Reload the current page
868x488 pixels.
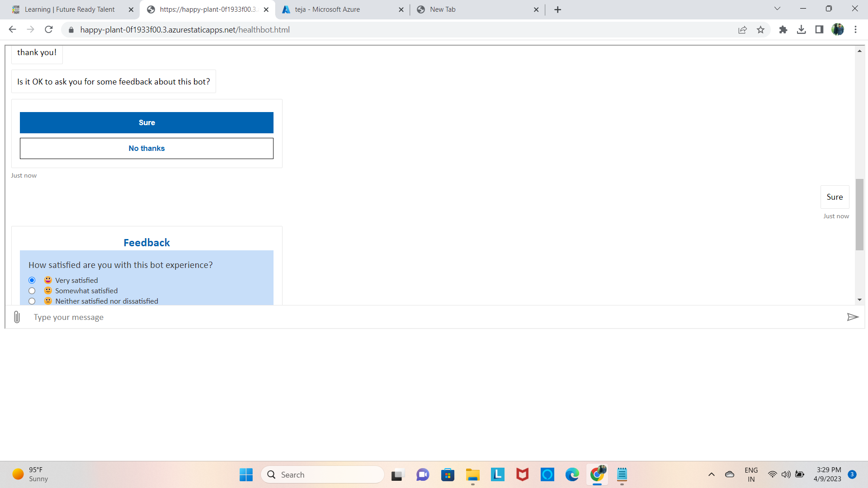pyautogui.click(x=49, y=30)
